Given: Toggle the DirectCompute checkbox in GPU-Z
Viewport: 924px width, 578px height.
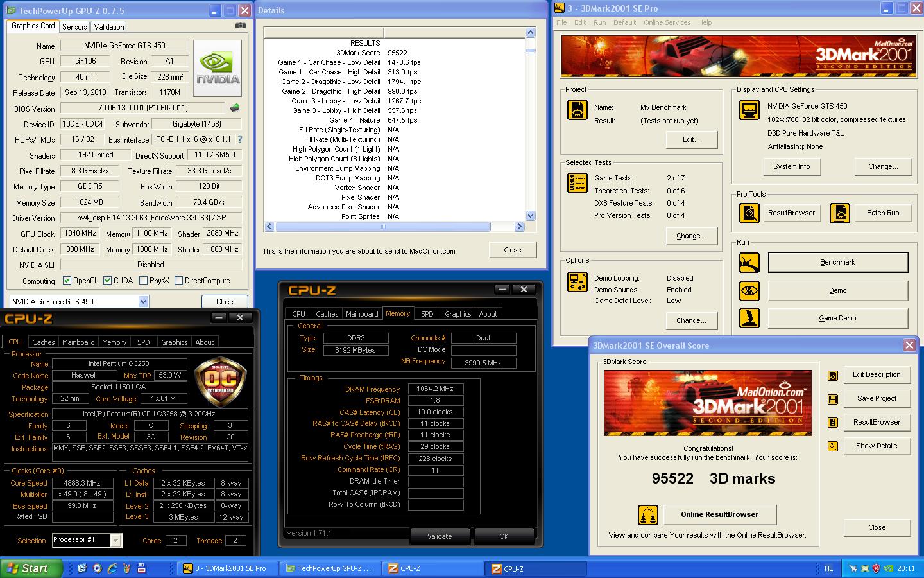Looking at the screenshot, I should [179, 281].
